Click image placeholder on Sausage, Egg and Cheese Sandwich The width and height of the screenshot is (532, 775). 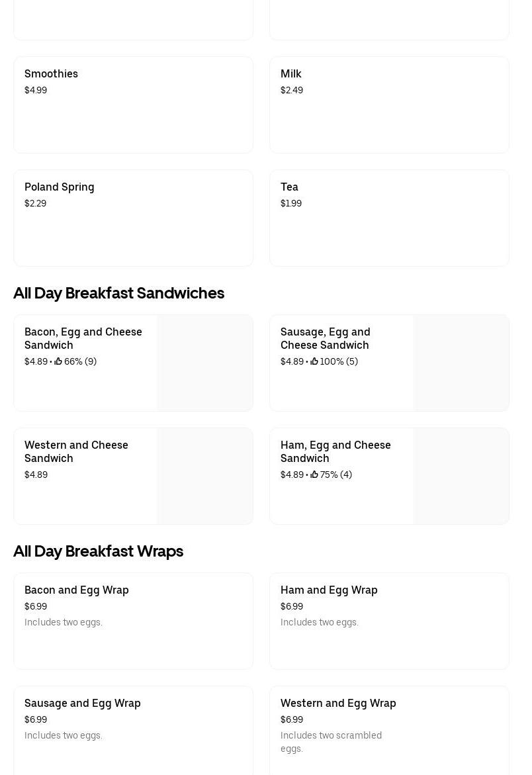(x=461, y=363)
